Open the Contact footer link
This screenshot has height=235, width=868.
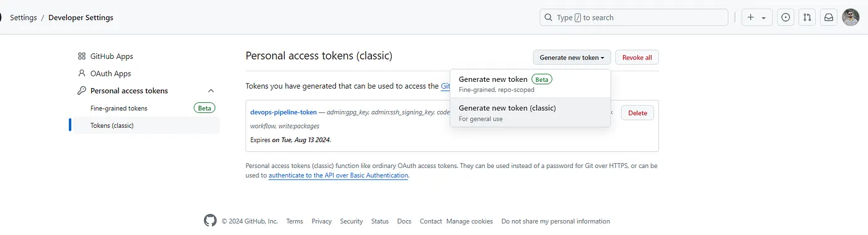click(431, 221)
